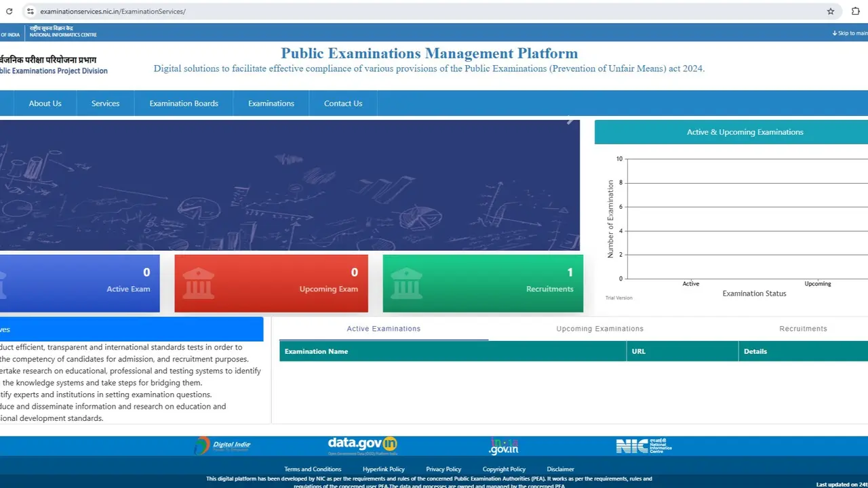Screen dimensions: 868x488
Task: Click the institution icon on Recruitments card
Action: (407, 283)
